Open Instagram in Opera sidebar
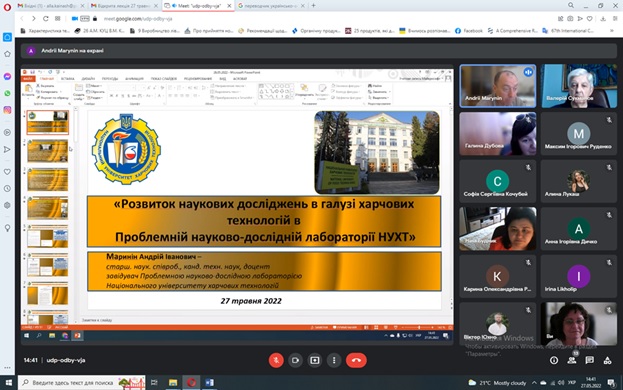This screenshot has width=623, height=390. pyautogui.click(x=7, y=110)
